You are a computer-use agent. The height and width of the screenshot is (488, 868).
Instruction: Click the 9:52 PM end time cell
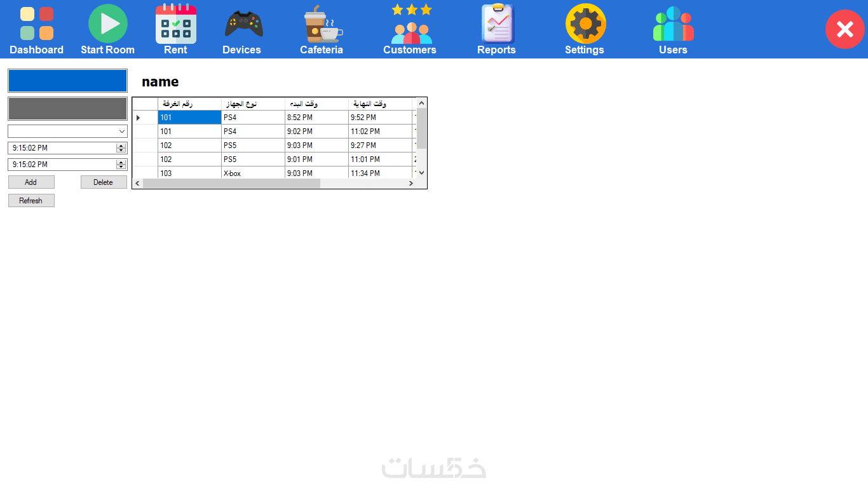[380, 118]
